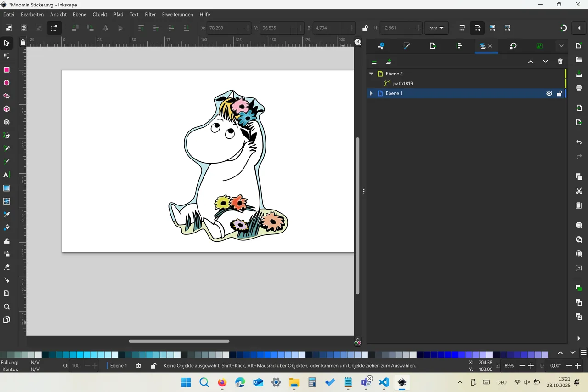Select the Node editing tool

[x=6, y=56]
